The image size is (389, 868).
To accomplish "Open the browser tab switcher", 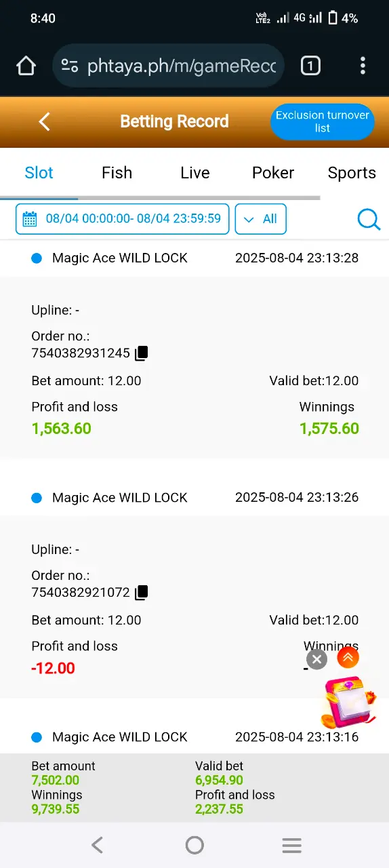I will [310, 66].
